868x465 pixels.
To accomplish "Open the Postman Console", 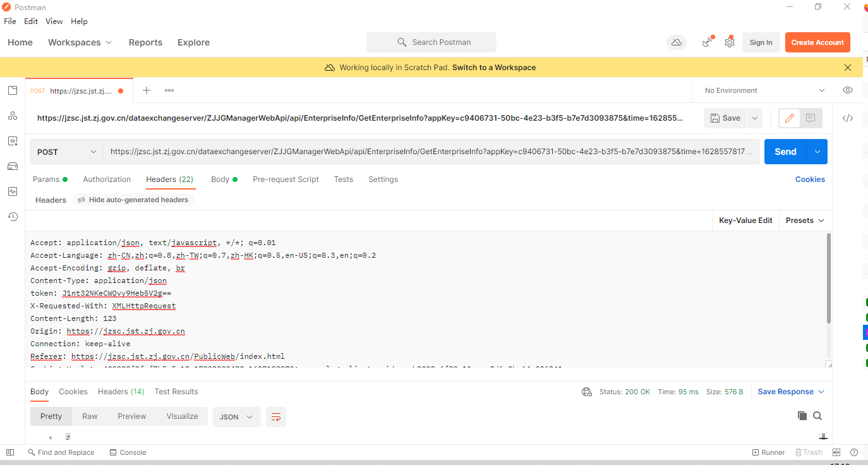I will point(128,452).
